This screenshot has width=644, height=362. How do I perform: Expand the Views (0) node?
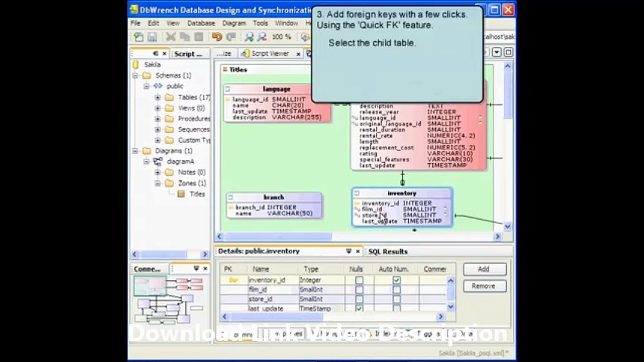[157, 108]
